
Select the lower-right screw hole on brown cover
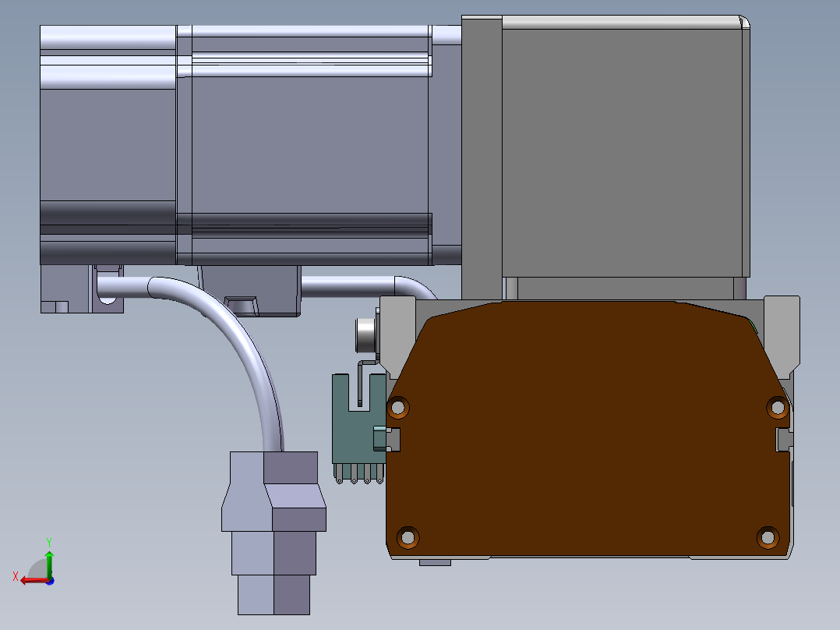768,537
